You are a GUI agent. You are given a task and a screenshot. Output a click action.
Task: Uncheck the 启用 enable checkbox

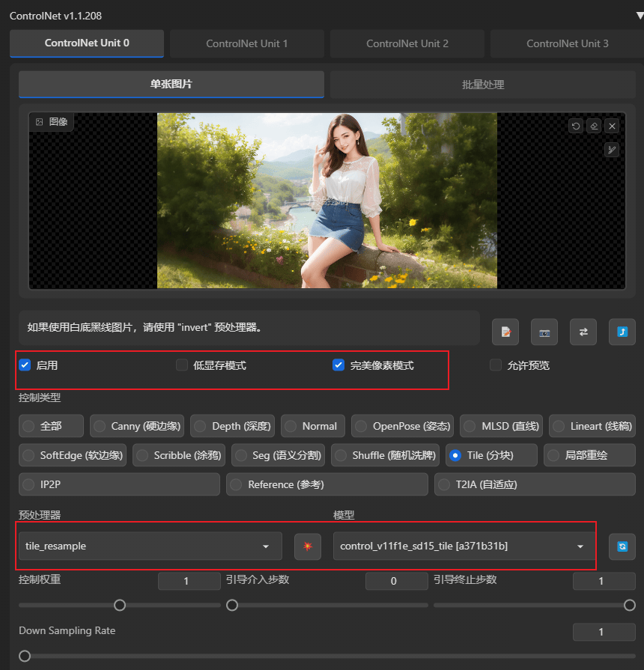25,365
